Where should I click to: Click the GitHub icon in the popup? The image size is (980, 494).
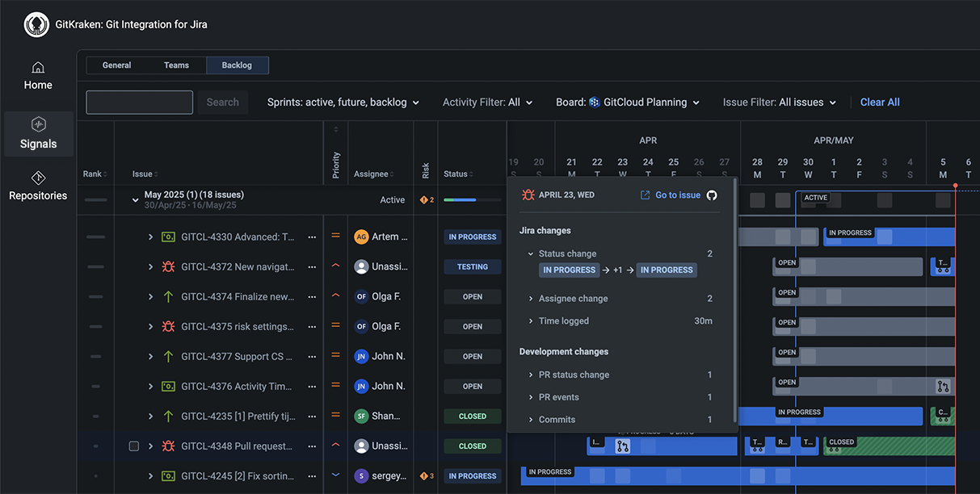point(712,195)
